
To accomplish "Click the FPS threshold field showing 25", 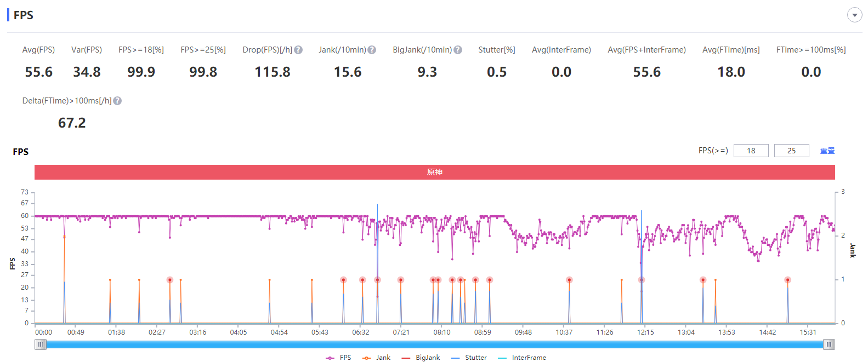I will coord(792,151).
